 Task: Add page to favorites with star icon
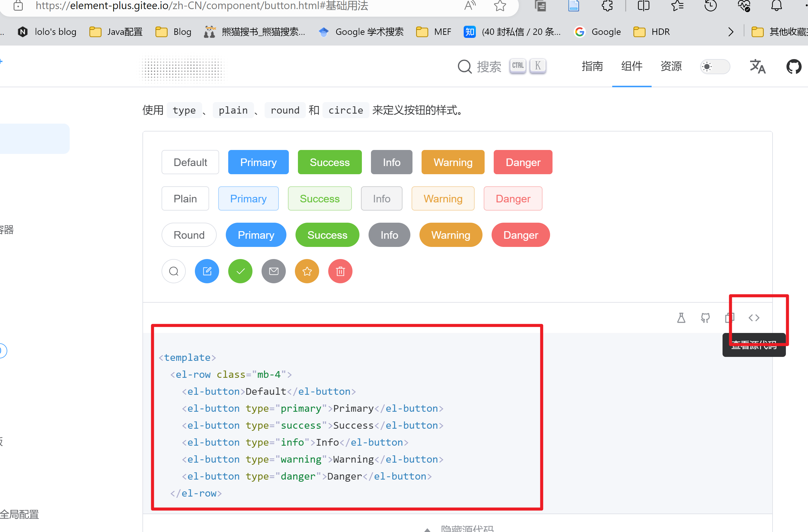500,5
